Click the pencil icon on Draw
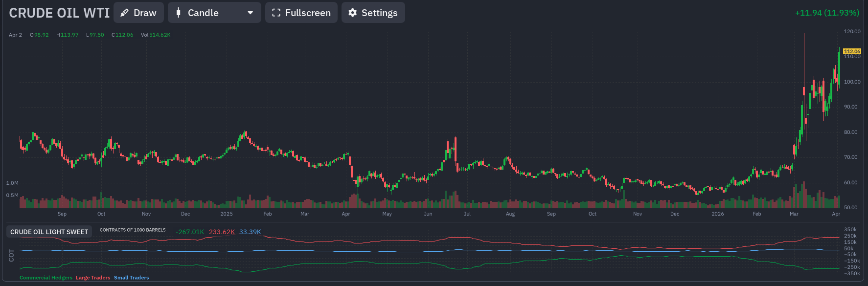The width and height of the screenshot is (868, 286). click(x=125, y=13)
